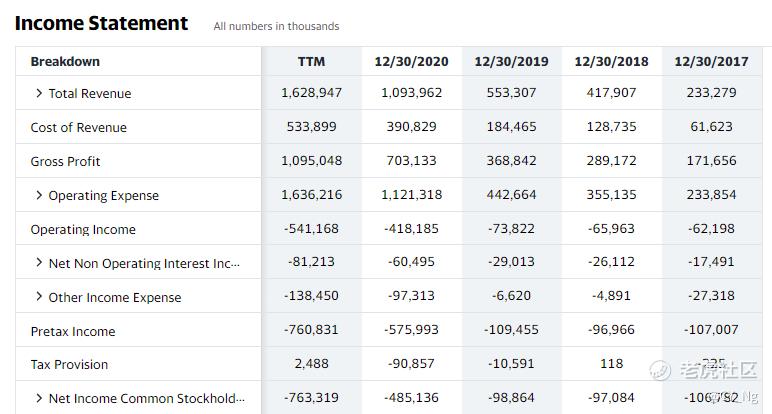Select the Gross Profit row label

(x=66, y=162)
